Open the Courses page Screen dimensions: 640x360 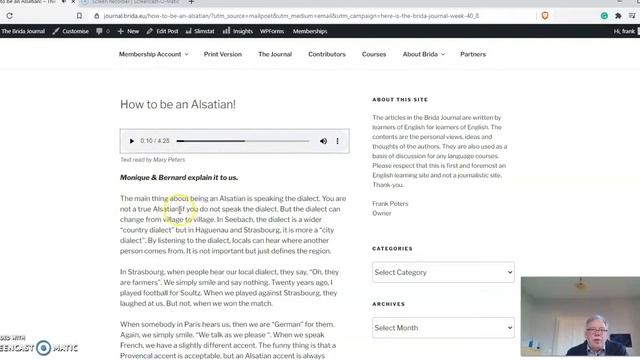pyautogui.click(x=374, y=54)
